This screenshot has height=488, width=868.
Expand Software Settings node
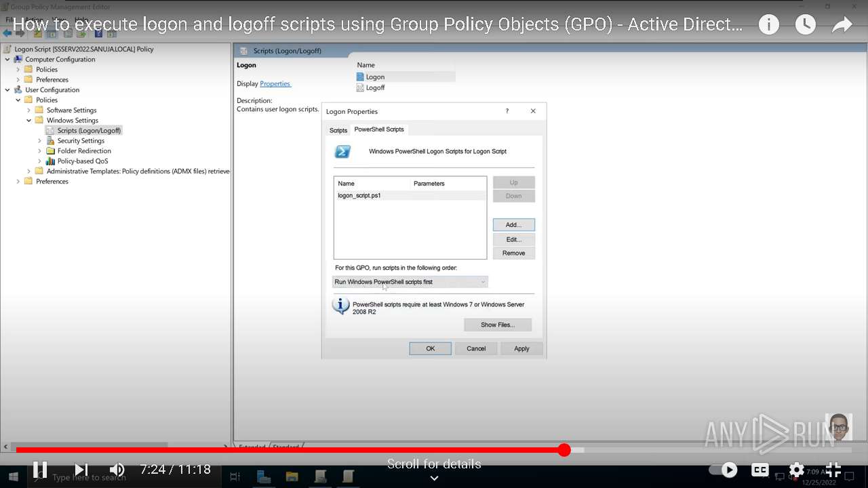[x=29, y=110]
